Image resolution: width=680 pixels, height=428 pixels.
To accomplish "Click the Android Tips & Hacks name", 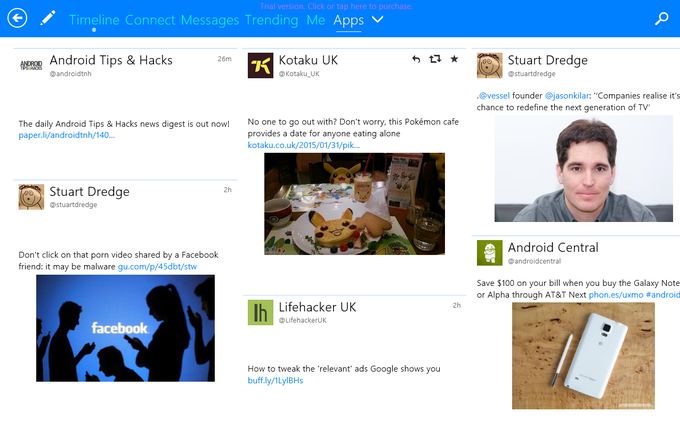I will click(111, 60).
